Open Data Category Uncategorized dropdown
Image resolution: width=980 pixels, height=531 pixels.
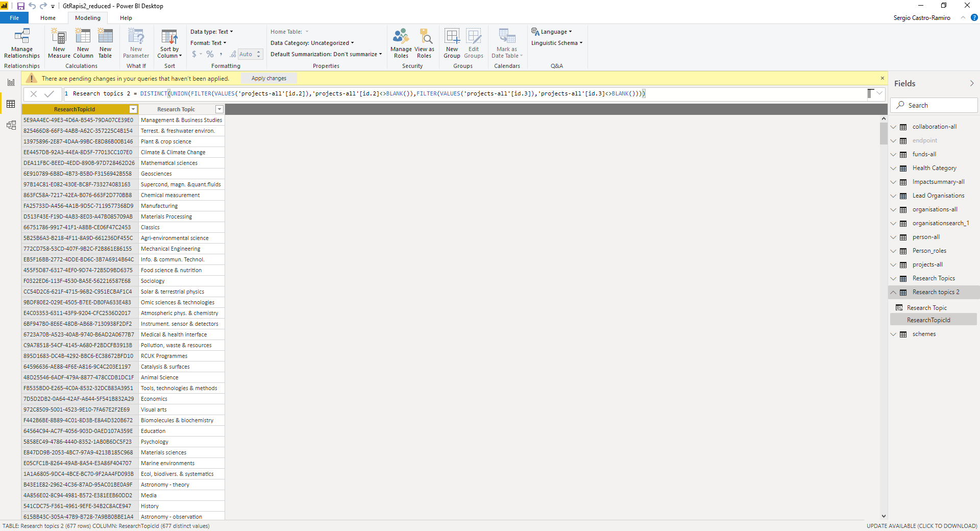tap(312, 43)
